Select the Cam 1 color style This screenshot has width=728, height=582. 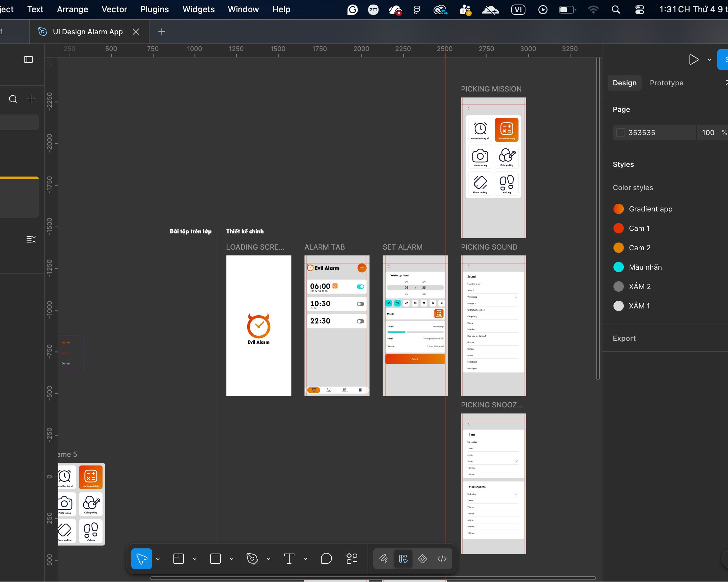(x=632, y=228)
